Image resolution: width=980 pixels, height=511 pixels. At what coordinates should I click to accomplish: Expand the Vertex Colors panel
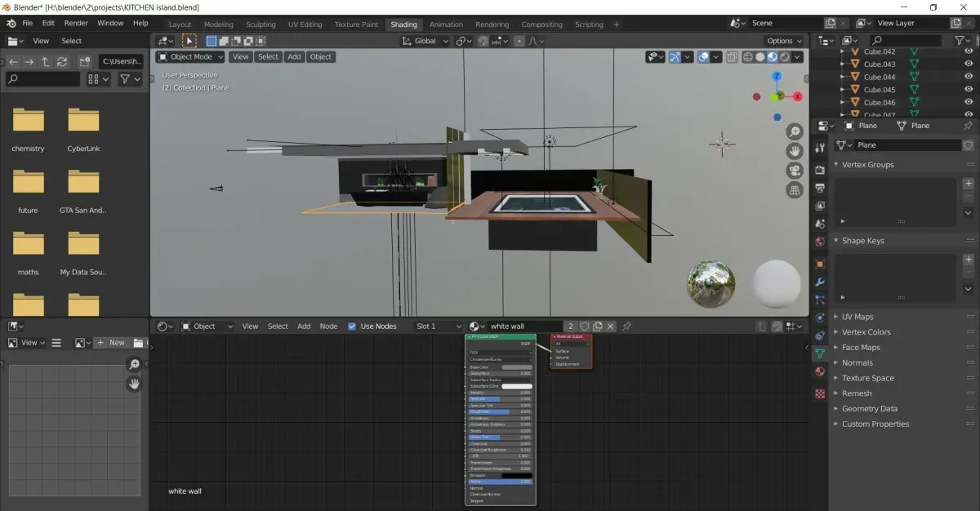click(866, 332)
